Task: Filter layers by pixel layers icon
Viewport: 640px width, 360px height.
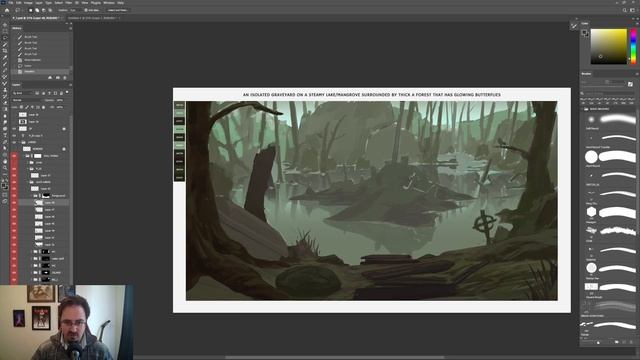Action: [x=37, y=93]
